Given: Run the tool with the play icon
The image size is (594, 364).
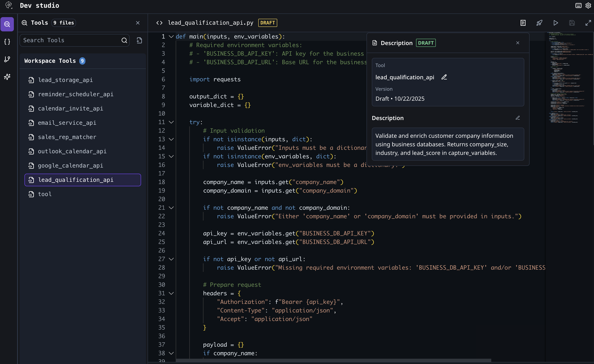Looking at the screenshot, I should pyautogui.click(x=555, y=23).
